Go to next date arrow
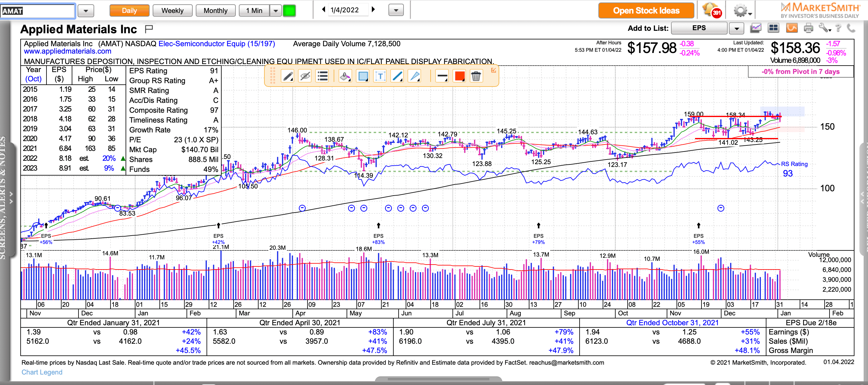Screen dimensions: 868x385 [373, 10]
